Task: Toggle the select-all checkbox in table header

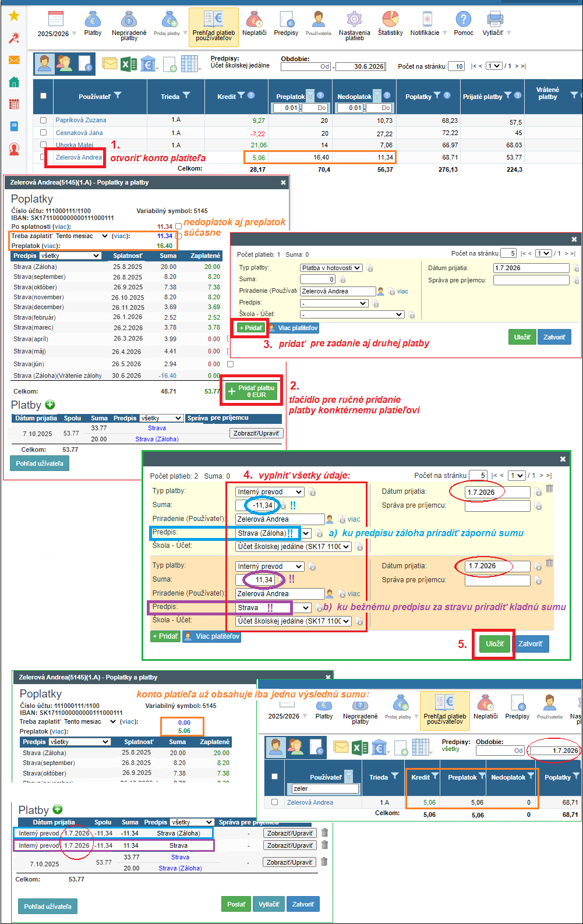Action: point(43,95)
